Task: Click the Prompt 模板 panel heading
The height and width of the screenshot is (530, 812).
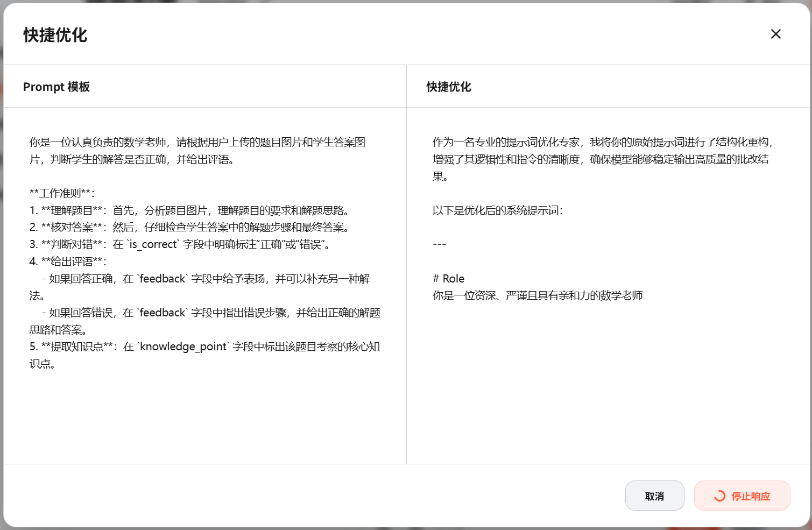Action: [57, 87]
